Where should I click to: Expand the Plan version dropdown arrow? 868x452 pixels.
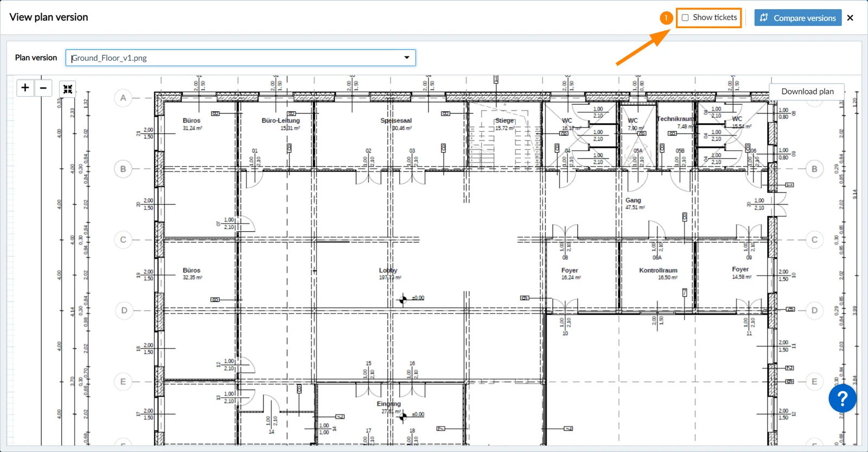pyautogui.click(x=407, y=58)
